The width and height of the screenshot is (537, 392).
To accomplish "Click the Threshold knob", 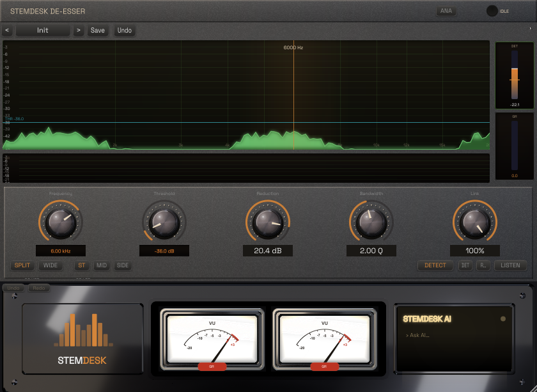I will point(164,222).
